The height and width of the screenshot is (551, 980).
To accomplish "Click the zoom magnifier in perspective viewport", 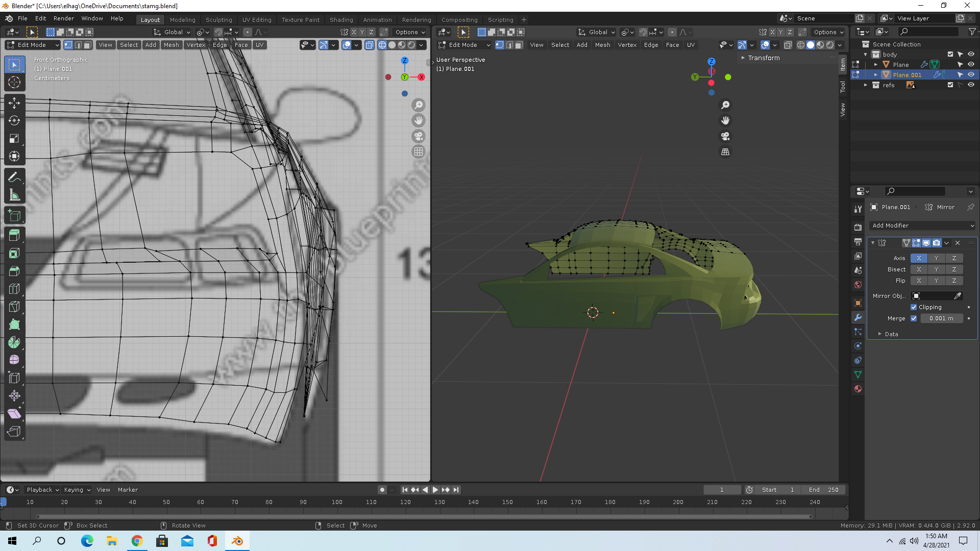I will point(725,105).
